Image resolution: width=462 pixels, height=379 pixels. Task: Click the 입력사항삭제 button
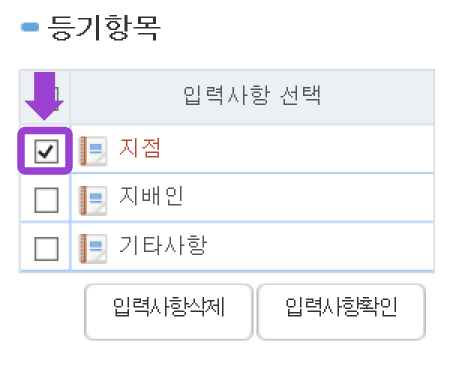click(168, 312)
